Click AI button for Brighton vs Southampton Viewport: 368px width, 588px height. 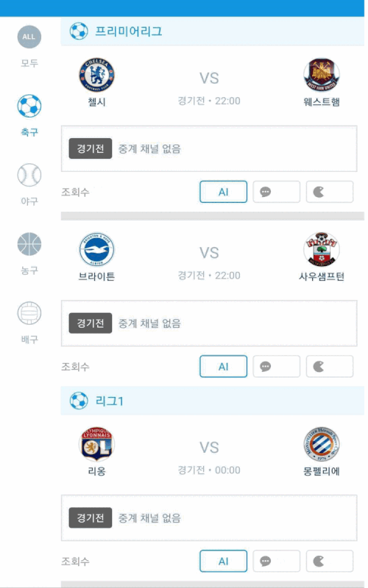[x=224, y=366]
